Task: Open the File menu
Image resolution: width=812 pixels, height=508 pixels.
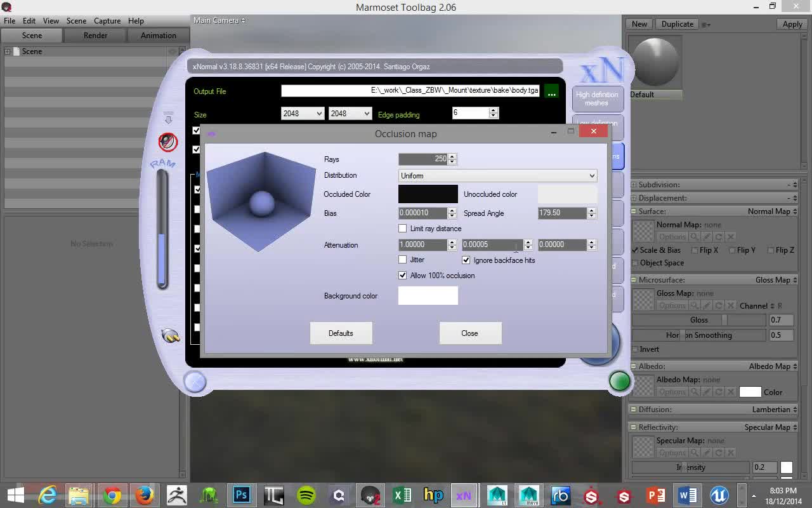Action: pyautogui.click(x=10, y=21)
